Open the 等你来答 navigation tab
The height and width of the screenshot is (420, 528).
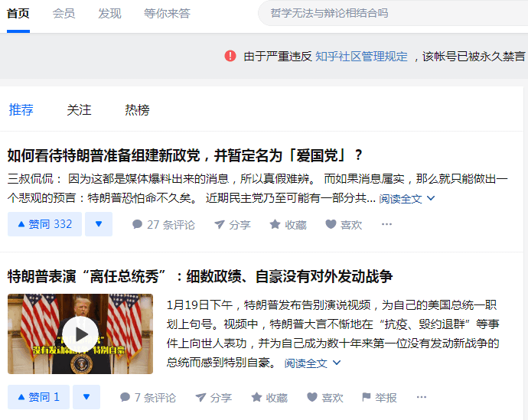(167, 14)
